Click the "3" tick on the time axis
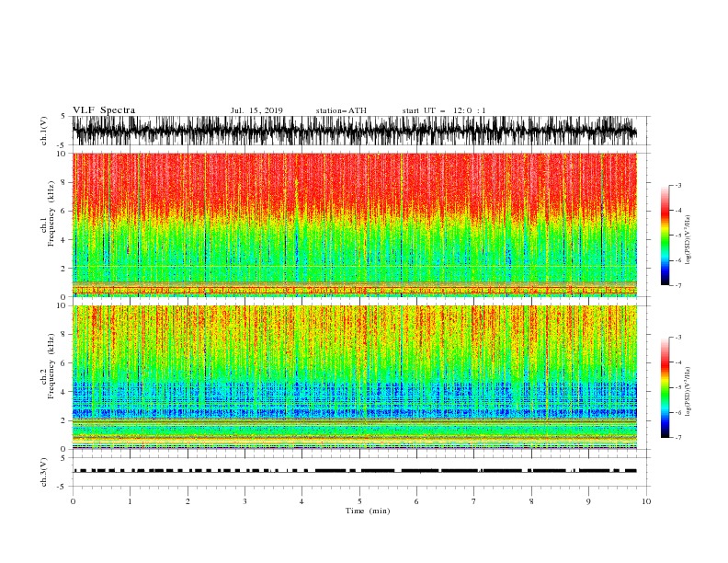Viewport: 728px width, 563px height. click(245, 501)
